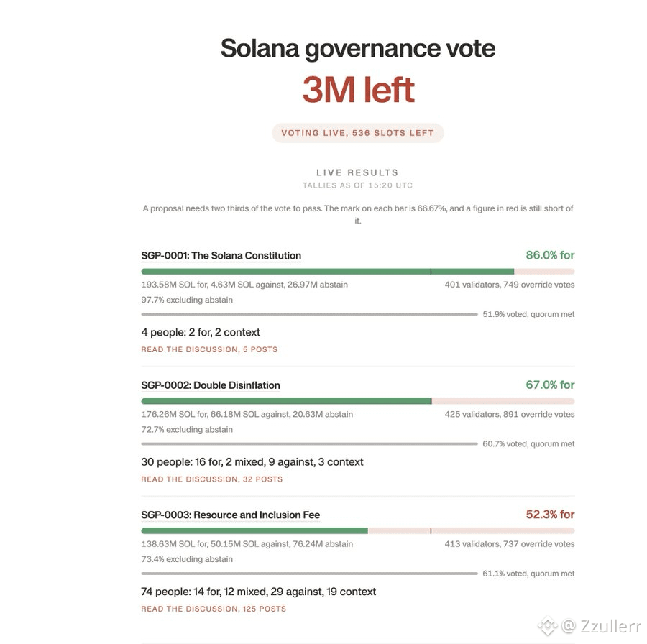The height and width of the screenshot is (644, 647).
Task: Open the SGP-0001 Solana Constitution proposal link
Action: (221, 256)
